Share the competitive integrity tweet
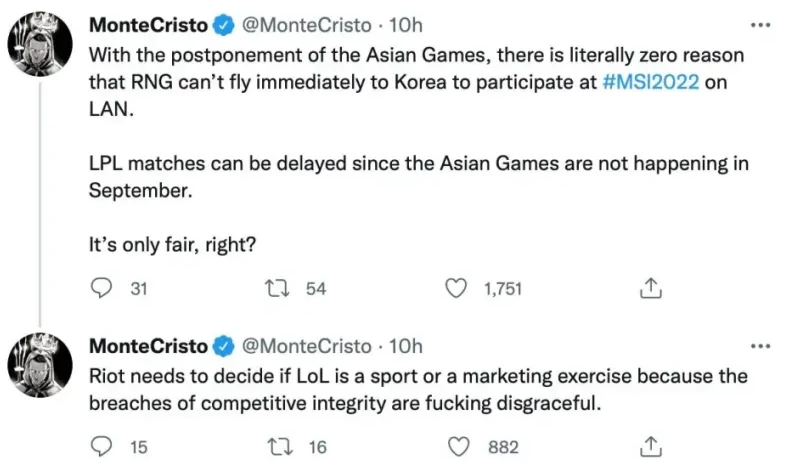 pos(649,447)
